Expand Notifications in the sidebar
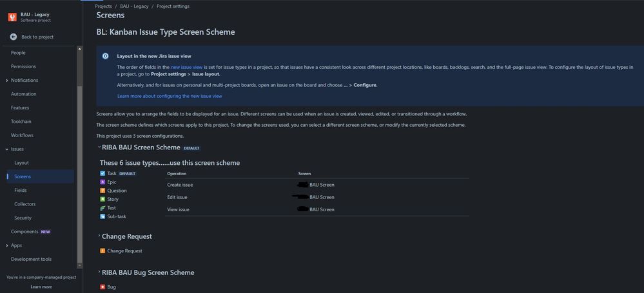The width and height of the screenshot is (644, 293). tap(7, 80)
